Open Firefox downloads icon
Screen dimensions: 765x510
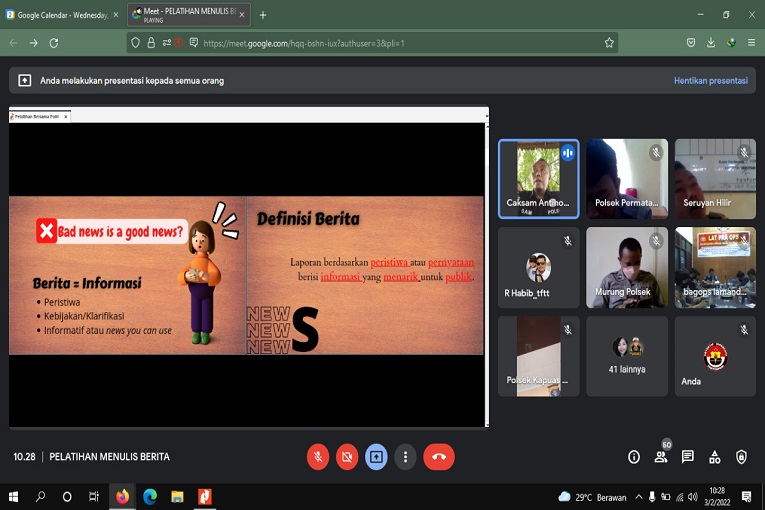711,43
